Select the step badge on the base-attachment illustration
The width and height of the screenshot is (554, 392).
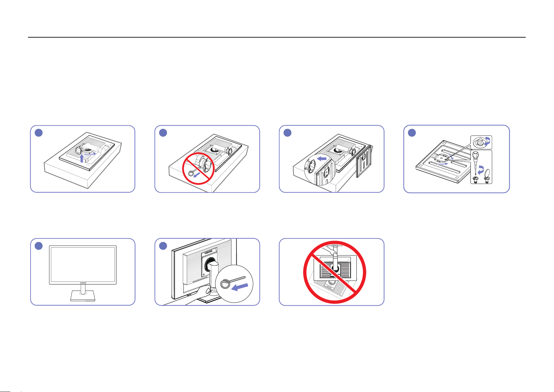[287, 133]
